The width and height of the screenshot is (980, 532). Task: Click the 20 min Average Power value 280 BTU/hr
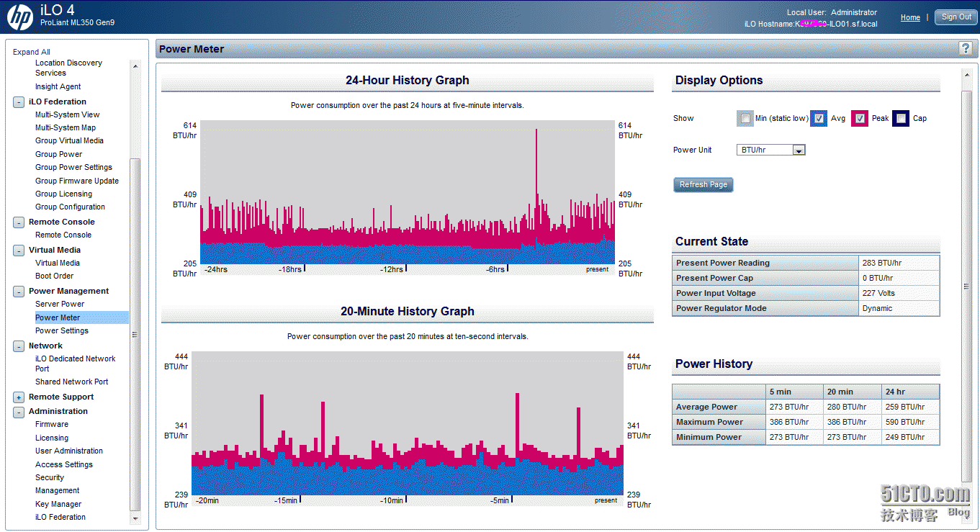[847, 407]
